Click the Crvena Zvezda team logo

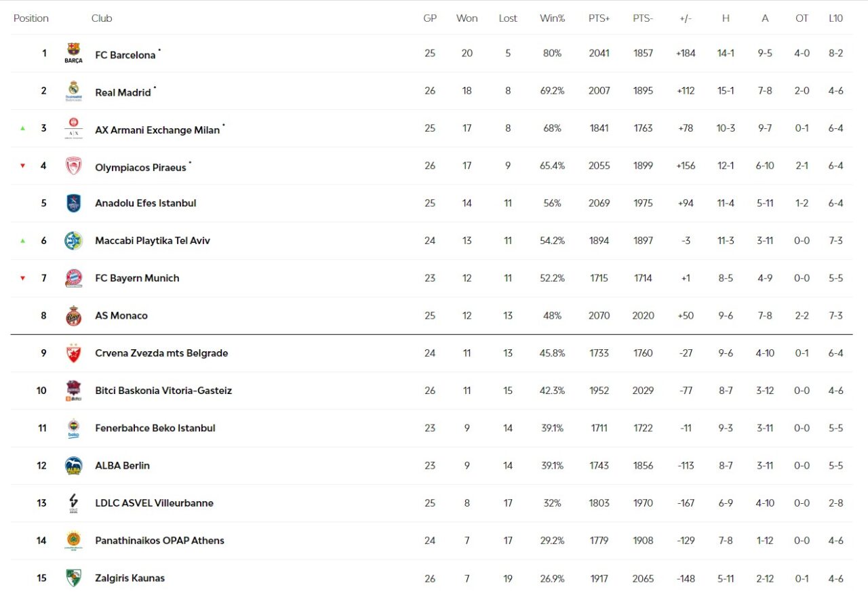point(73,353)
